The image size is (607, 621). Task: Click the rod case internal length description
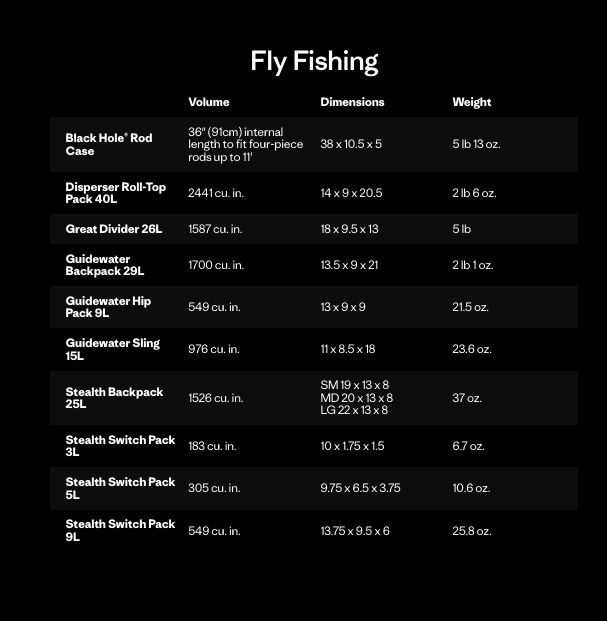point(245,144)
